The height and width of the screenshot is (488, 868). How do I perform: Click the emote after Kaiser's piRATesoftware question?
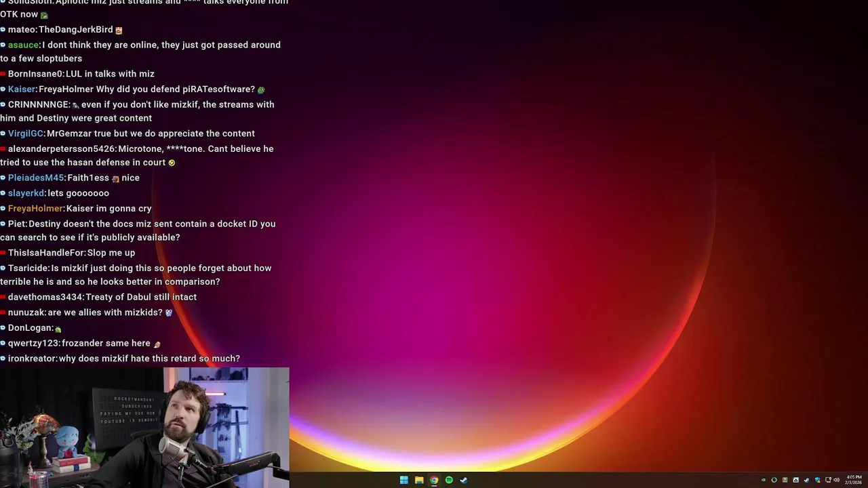point(261,89)
